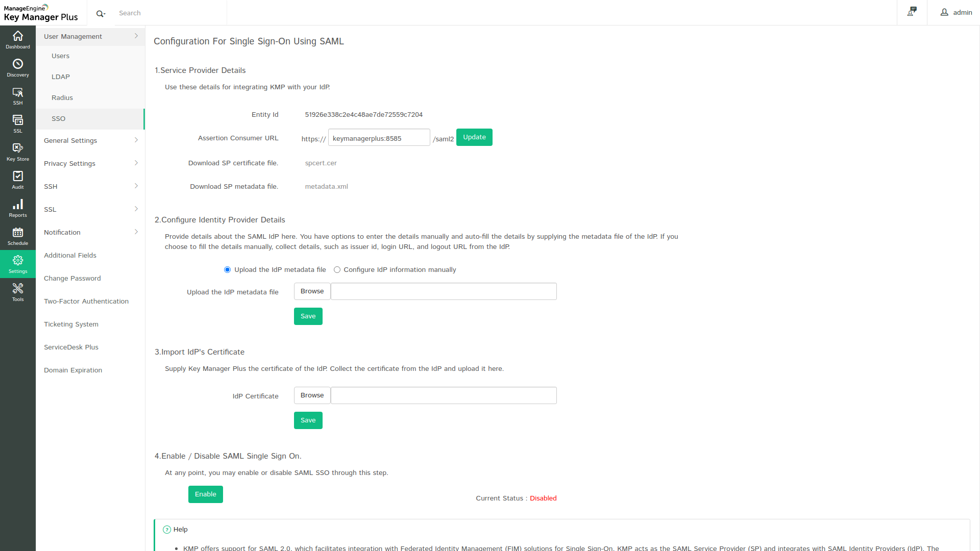
Task: Select Upload the IdP metadata file option
Action: coord(227,270)
